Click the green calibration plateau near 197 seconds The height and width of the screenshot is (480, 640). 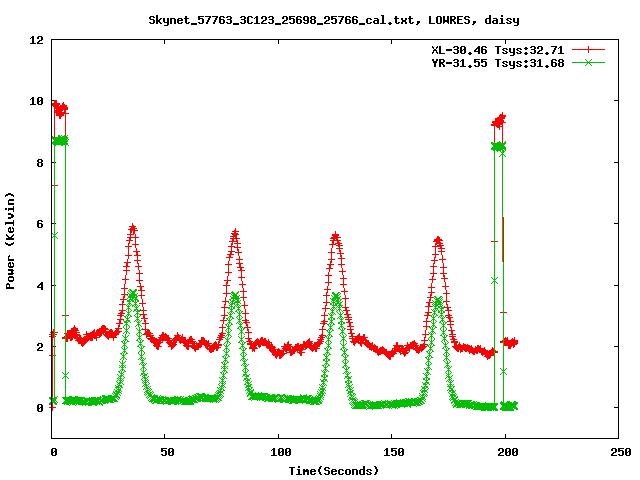[x=498, y=146]
